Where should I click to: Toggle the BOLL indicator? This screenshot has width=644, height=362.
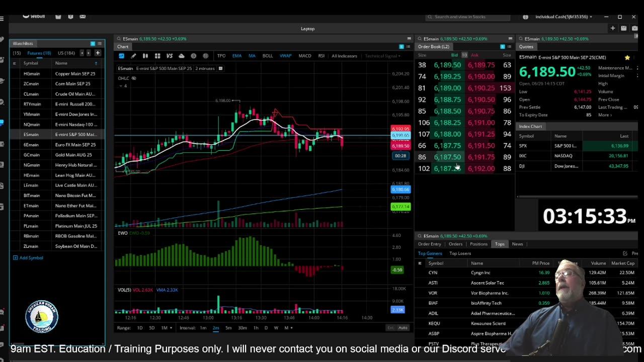point(268,56)
